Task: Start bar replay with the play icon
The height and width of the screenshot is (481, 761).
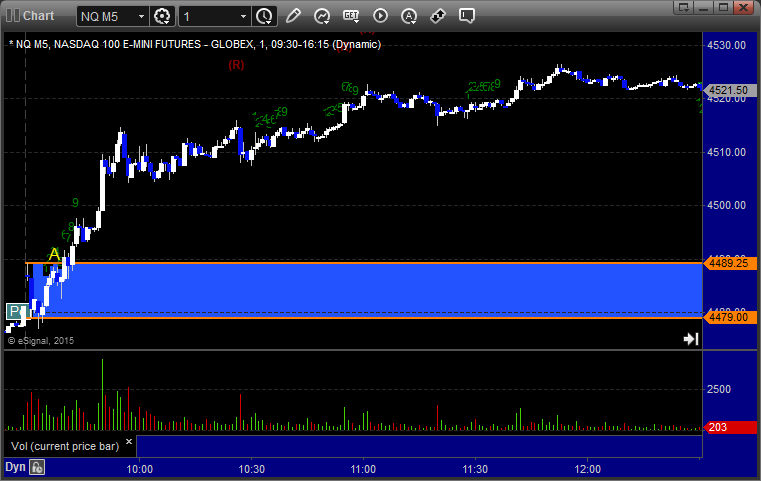Action: pos(380,16)
